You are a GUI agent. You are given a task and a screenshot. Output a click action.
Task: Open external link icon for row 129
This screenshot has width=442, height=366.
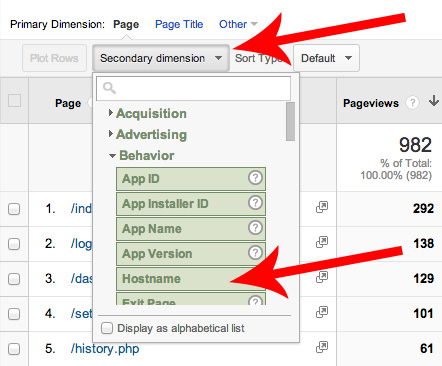[x=322, y=277]
